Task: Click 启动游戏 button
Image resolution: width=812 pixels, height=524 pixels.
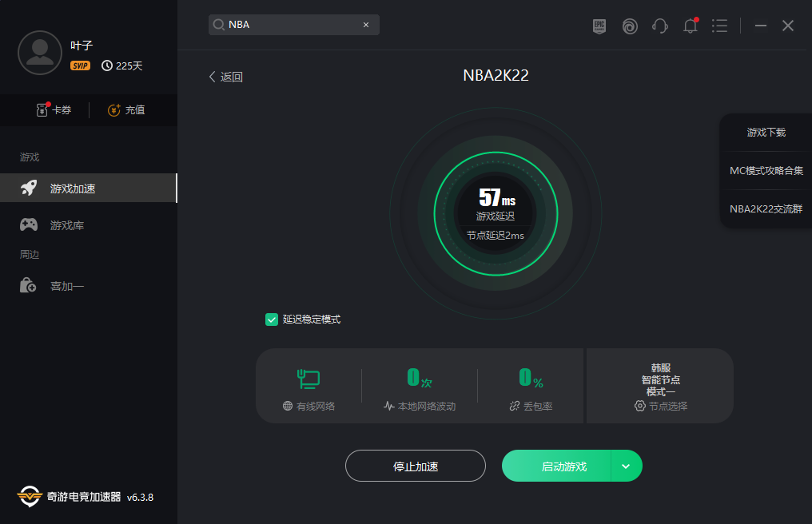Action: (x=557, y=466)
